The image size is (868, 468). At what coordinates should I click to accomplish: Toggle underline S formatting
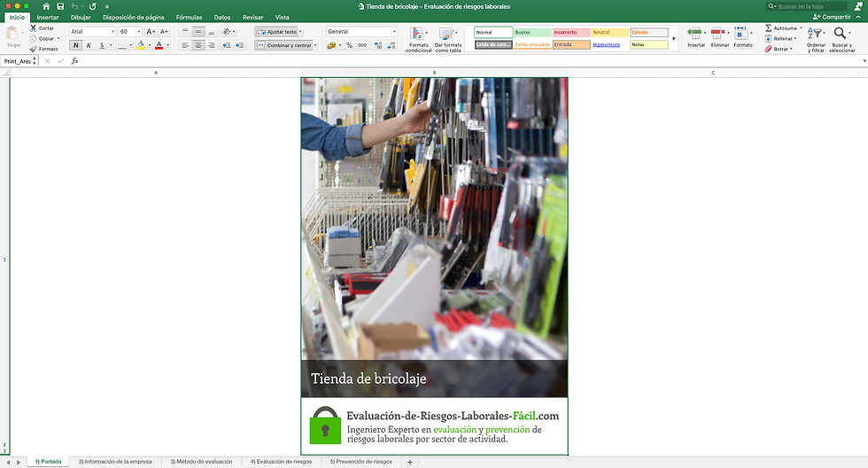pyautogui.click(x=101, y=45)
